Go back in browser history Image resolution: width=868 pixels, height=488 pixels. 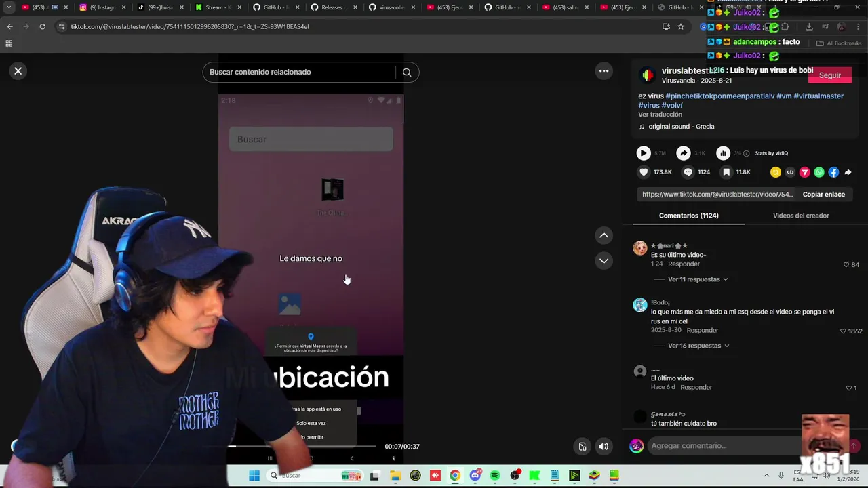pos(9,26)
